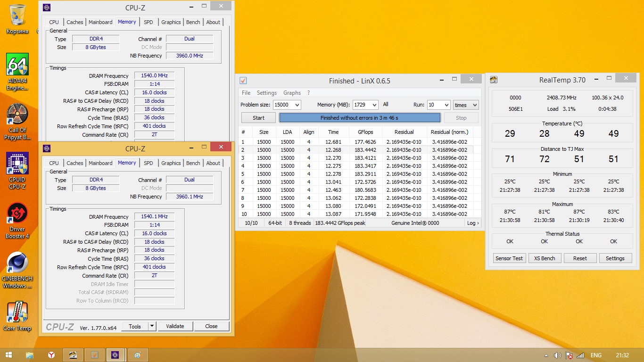Open the Windows Start button

tap(8, 355)
